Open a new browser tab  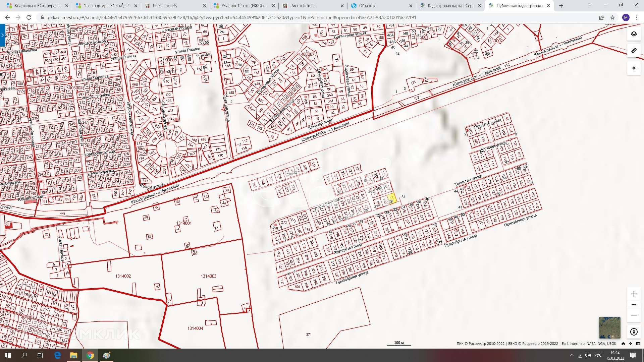pos(561,6)
